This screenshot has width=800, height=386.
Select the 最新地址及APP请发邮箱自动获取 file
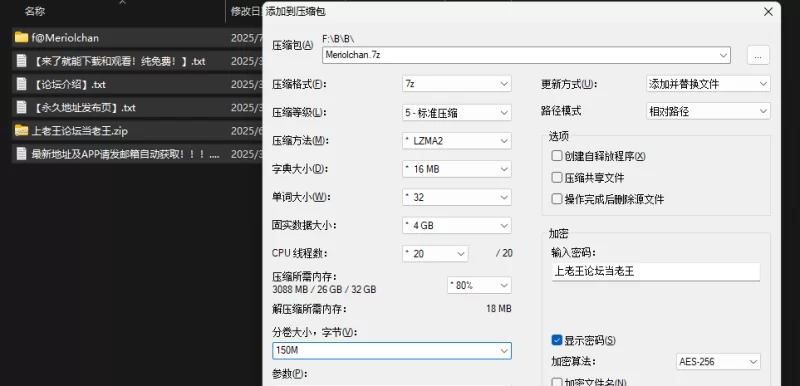(x=136, y=154)
